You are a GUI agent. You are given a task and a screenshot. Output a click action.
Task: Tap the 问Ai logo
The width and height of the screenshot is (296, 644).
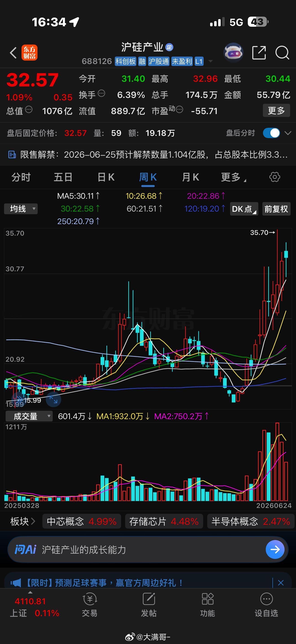pyautogui.click(x=26, y=549)
